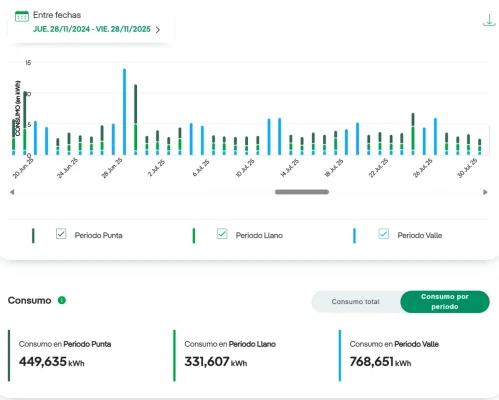Click the 20 Jun. 25 axis label
The width and height of the screenshot is (499, 400).
click(23, 168)
